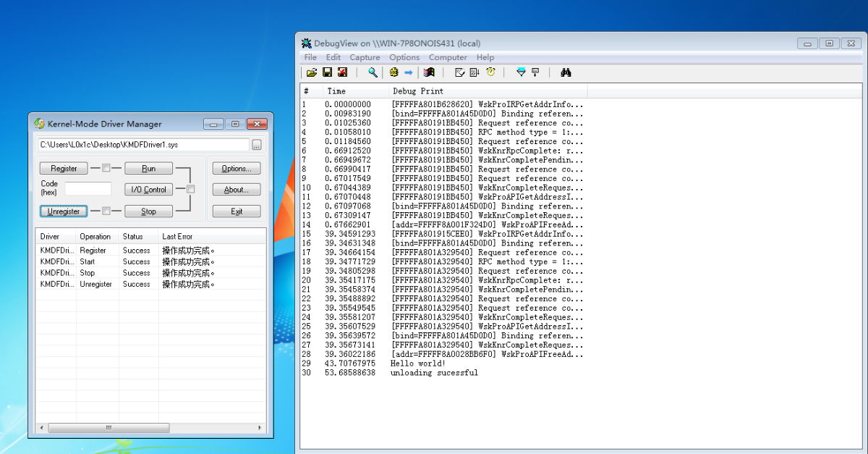Toggle Capture Kernel gear icon in DebugView

click(x=393, y=72)
